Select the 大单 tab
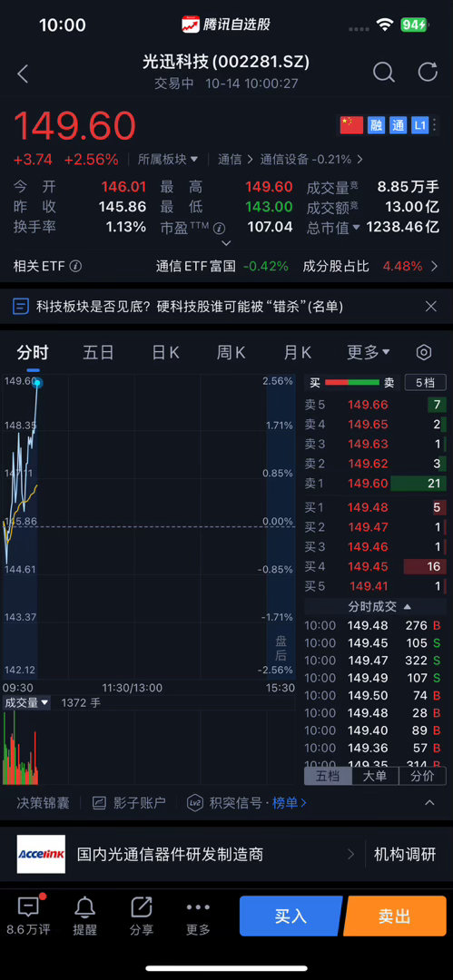 pyautogui.click(x=375, y=776)
